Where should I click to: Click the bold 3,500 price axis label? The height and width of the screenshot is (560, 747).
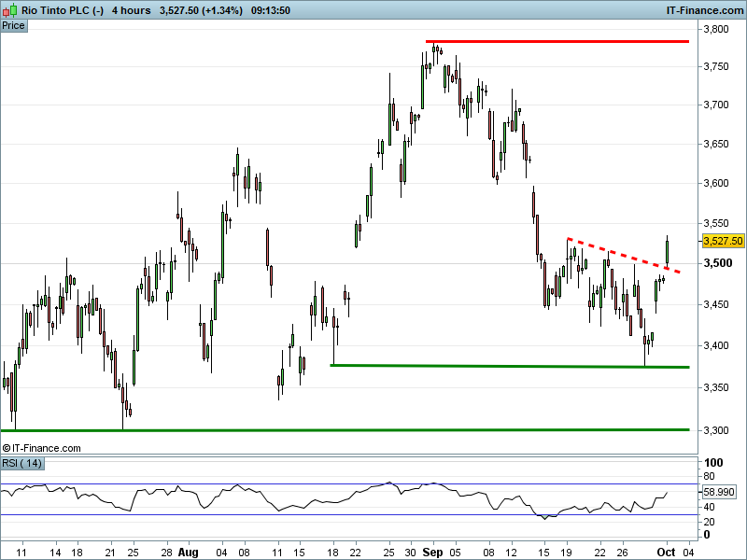[718, 263]
